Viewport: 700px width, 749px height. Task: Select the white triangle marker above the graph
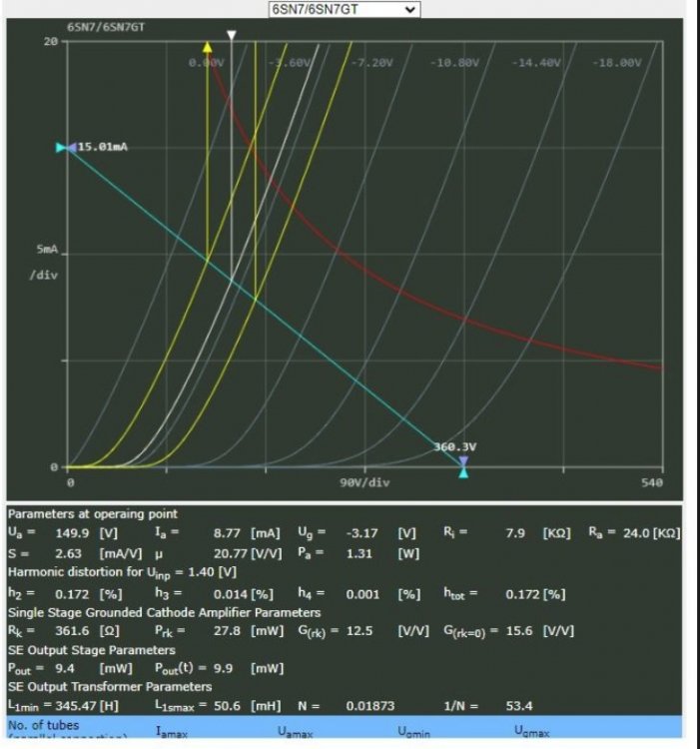click(232, 35)
